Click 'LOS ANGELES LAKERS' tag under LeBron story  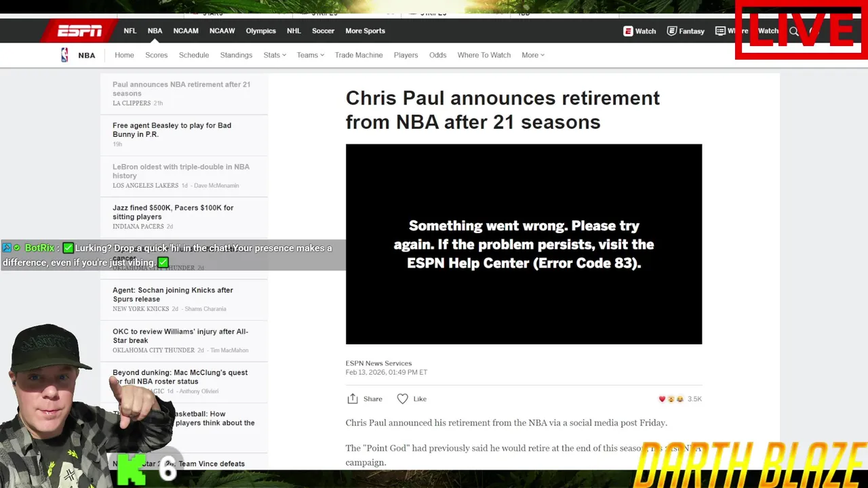(x=145, y=186)
